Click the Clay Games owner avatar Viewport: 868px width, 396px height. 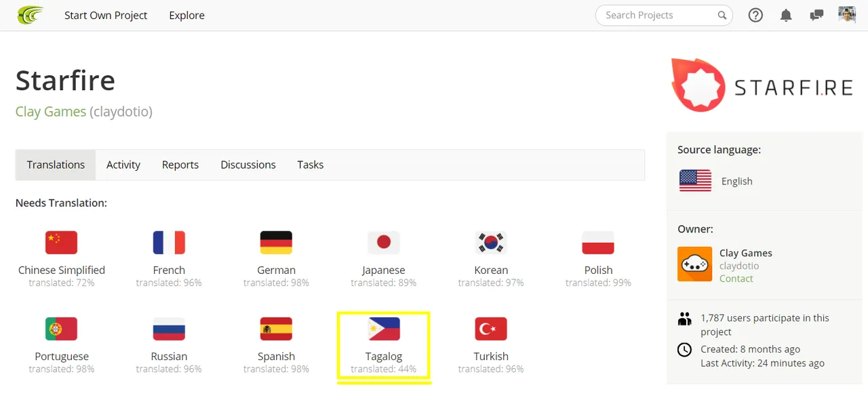[694, 264]
